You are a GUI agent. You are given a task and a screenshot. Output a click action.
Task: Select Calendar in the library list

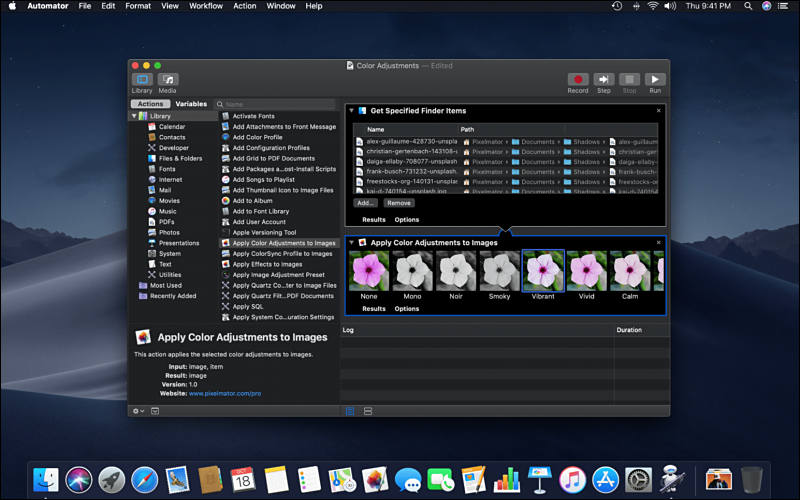(172, 127)
